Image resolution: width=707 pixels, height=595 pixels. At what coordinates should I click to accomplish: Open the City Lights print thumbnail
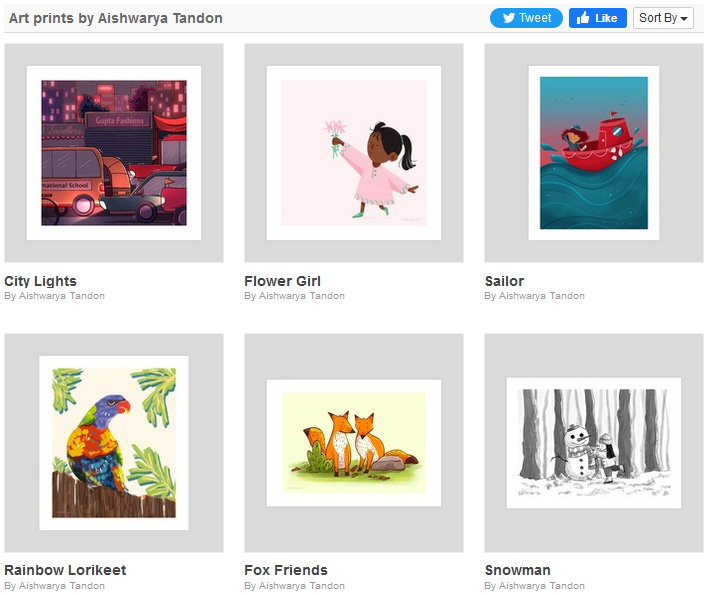pyautogui.click(x=114, y=153)
